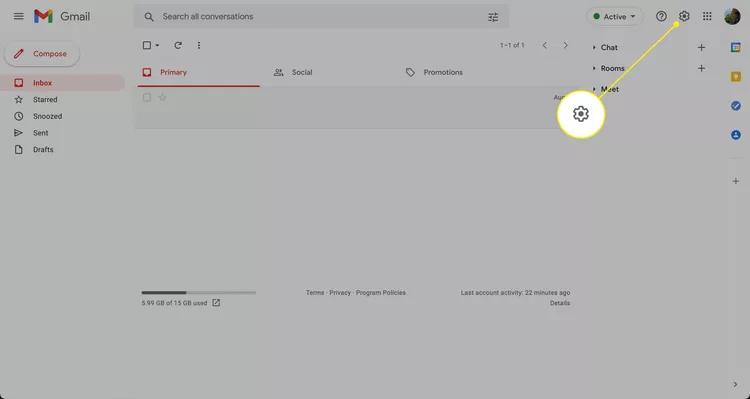Screen dimensions: 750x399
Task: Open the Program Policies link
Action: pos(381,292)
